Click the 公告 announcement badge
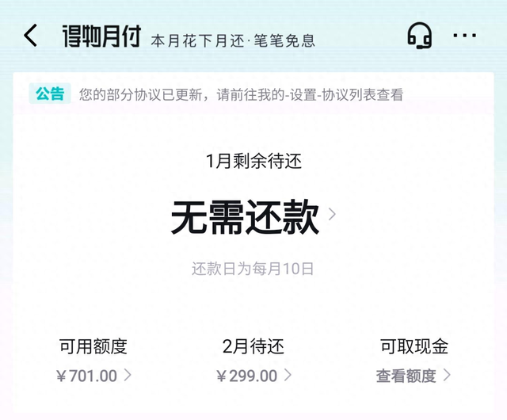 click(x=50, y=94)
